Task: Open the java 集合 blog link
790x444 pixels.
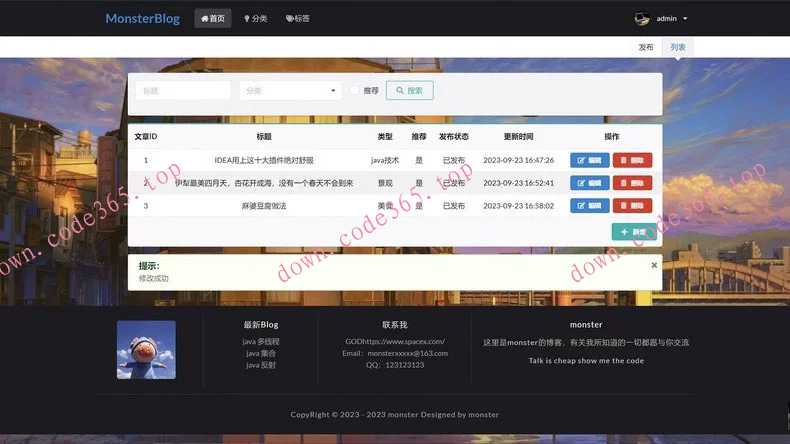Action: pyautogui.click(x=260, y=353)
